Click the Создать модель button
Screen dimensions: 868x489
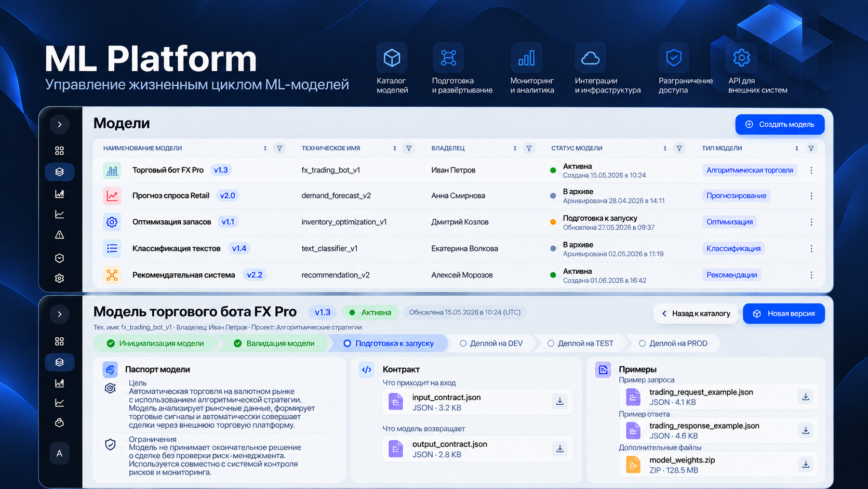pyautogui.click(x=780, y=124)
